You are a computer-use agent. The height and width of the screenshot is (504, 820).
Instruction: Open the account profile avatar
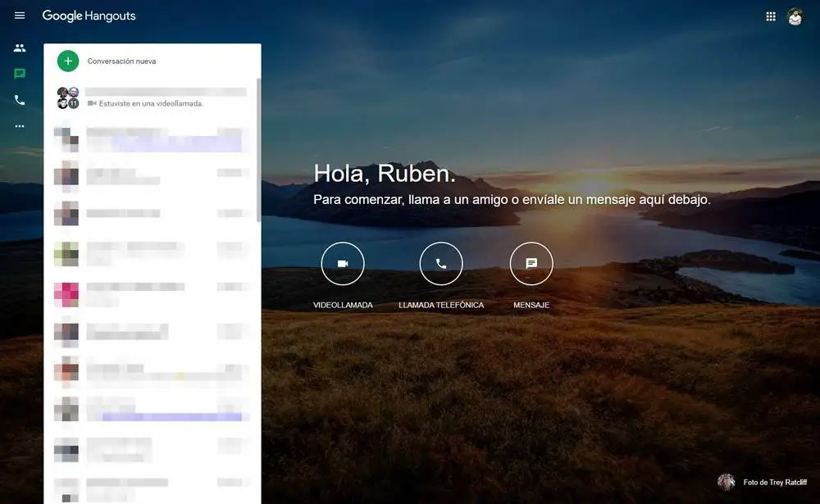pos(795,16)
